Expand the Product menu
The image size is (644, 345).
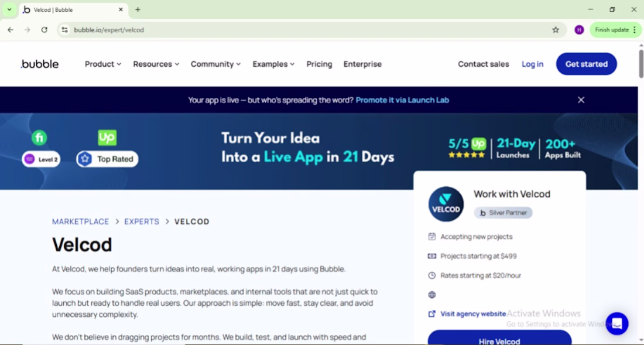(103, 64)
